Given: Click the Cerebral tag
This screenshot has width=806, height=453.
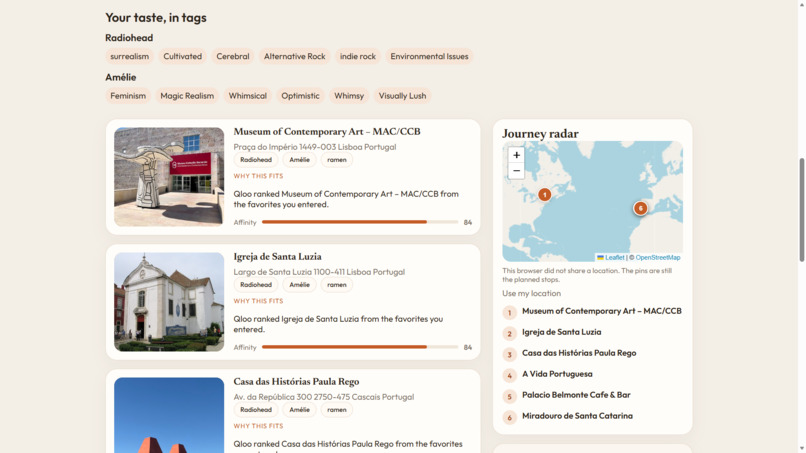Looking at the screenshot, I should pos(233,57).
